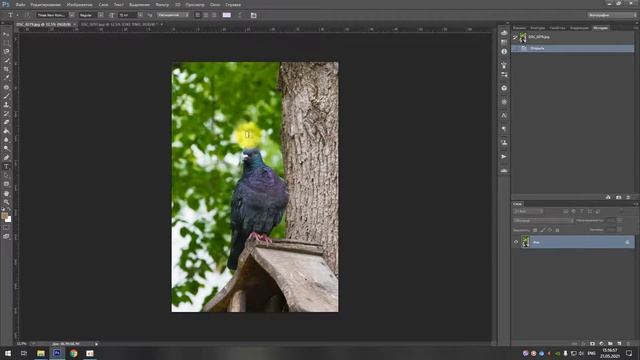Open the workspace switcher dropdown
This screenshot has width=640, height=360.
[x=612, y=15]
